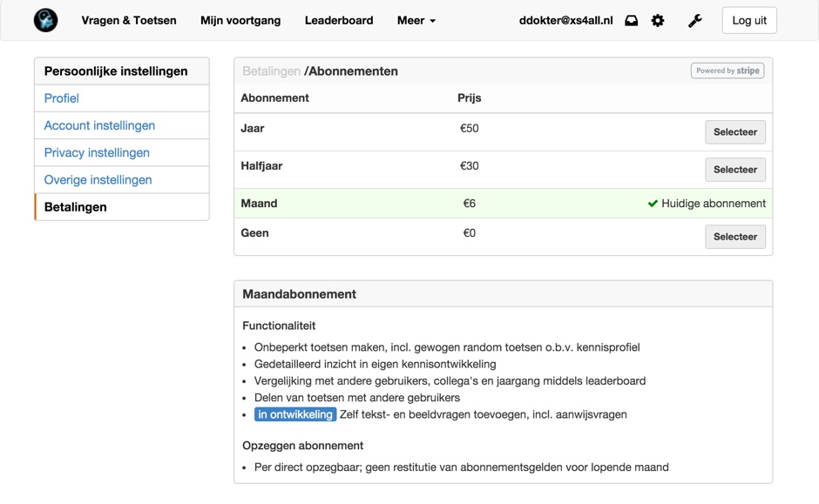Open the Mijn voortgang page
819x504 pixels.
[240, 20]
